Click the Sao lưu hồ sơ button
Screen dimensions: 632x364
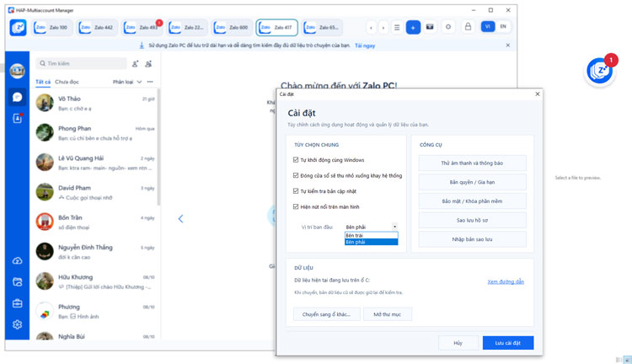[472, 221]
